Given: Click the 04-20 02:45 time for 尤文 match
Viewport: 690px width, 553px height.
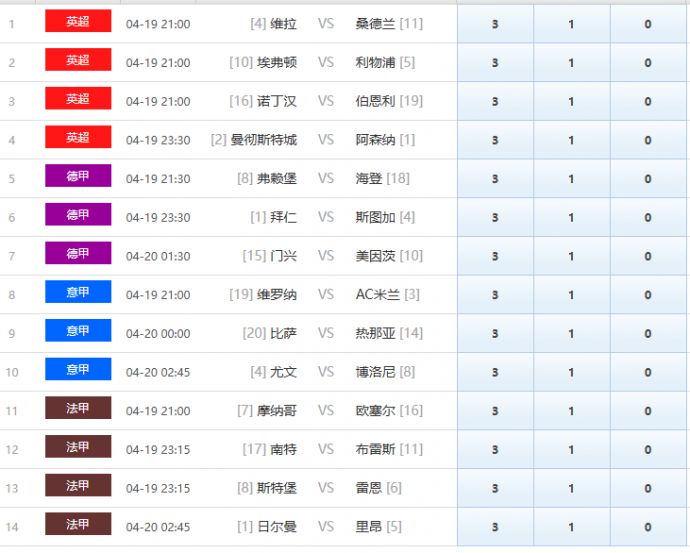Looking at the screenshot, I should (x=158, y=372).
